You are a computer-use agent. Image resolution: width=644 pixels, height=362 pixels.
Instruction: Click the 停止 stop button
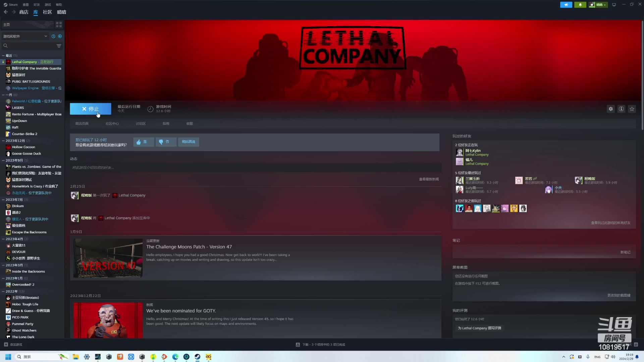click(91, 109)
